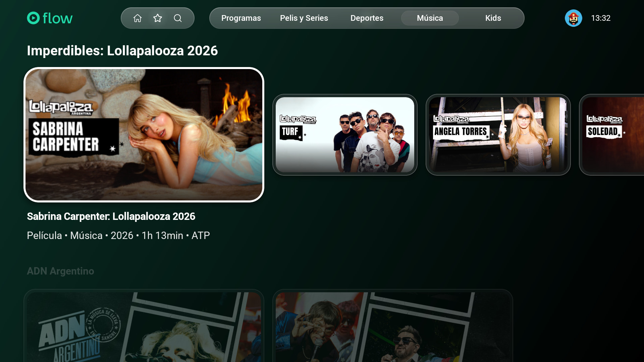Select the Angela Torres thumbnail
The height and width of the screenshot is (362, 644).
tap(498, 135)
